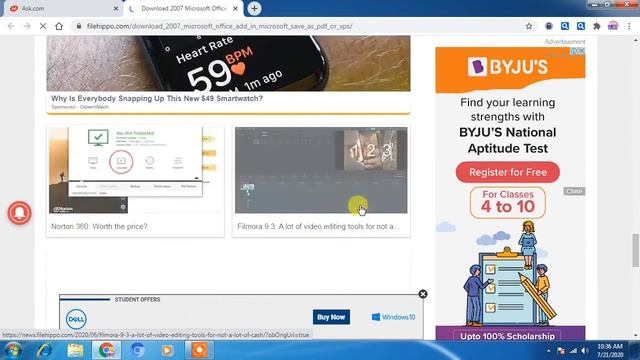Open the Filmora 9.3 thumbnail image

click(x=321, y=170)
